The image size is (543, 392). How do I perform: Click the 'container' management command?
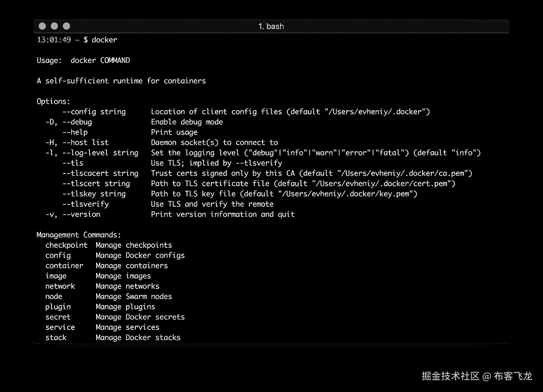point(64,266)
